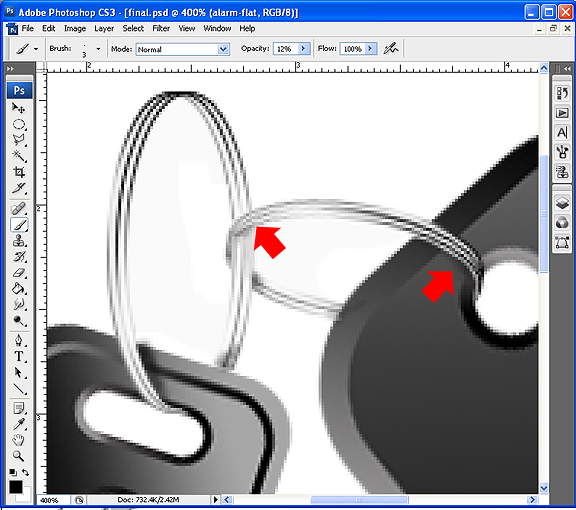Open the status bar info arrow menu

tap(216, 500)
